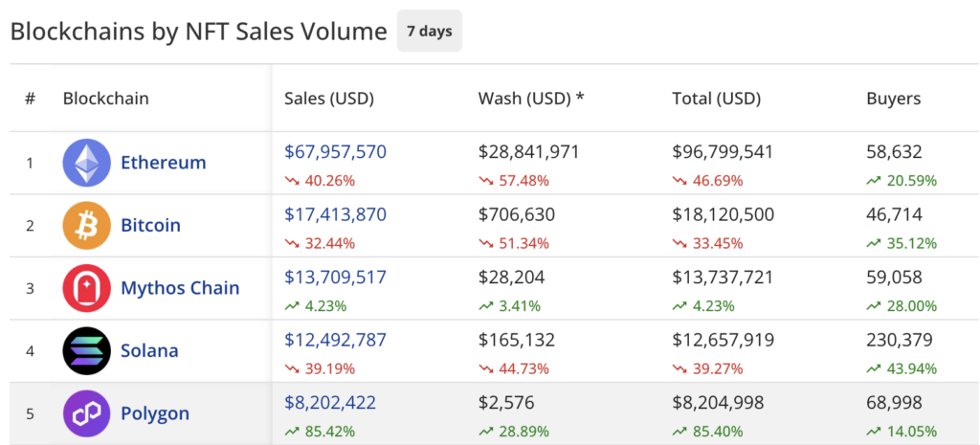The image size is (980, 445).
Task: Click Bitcoin total change 33.45%
Action: pyautogui.click(x=707, y=244)
